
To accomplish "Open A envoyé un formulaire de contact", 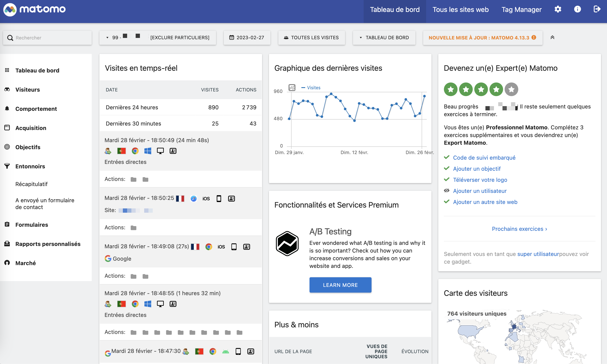I will pos(45,204).
